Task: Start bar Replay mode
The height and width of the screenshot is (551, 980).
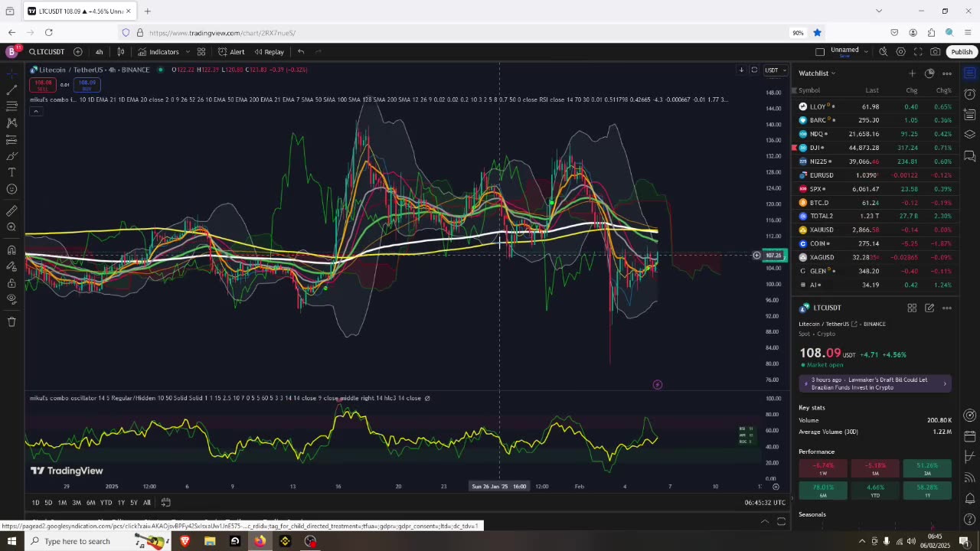Action: (x=269, y=51)
